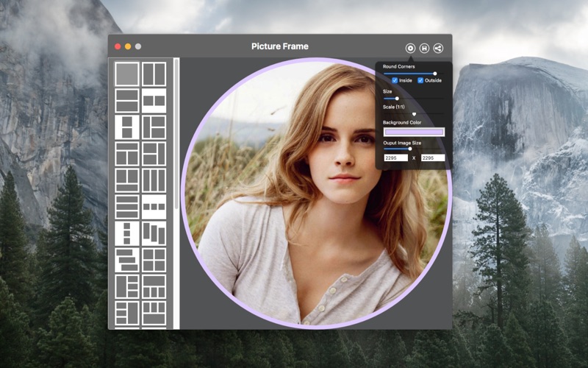Uncheck the Inside round corners checkbox
Screen dimensions: 588x368
(395, 80)
